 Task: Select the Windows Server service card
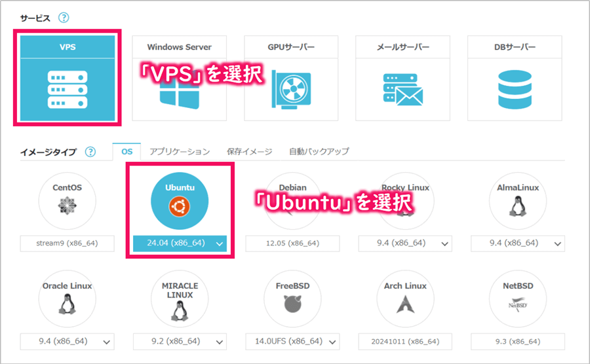click(x=179, y=78)
